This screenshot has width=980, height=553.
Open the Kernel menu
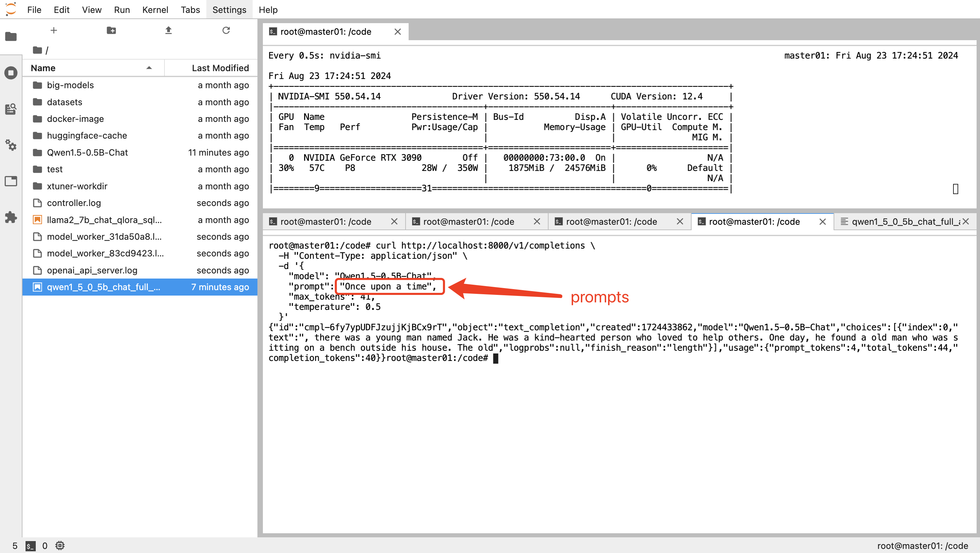155,10
